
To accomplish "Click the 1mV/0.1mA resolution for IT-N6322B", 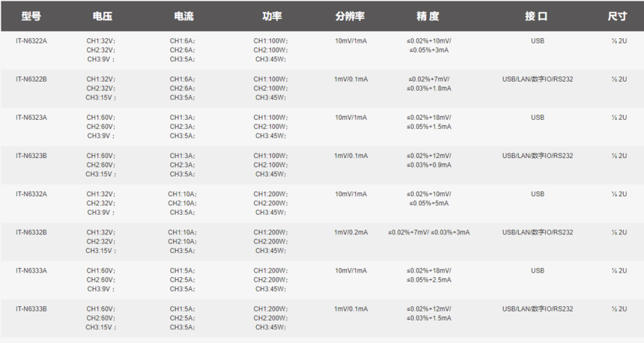I will pyautogui.click(x=350, y=79).
